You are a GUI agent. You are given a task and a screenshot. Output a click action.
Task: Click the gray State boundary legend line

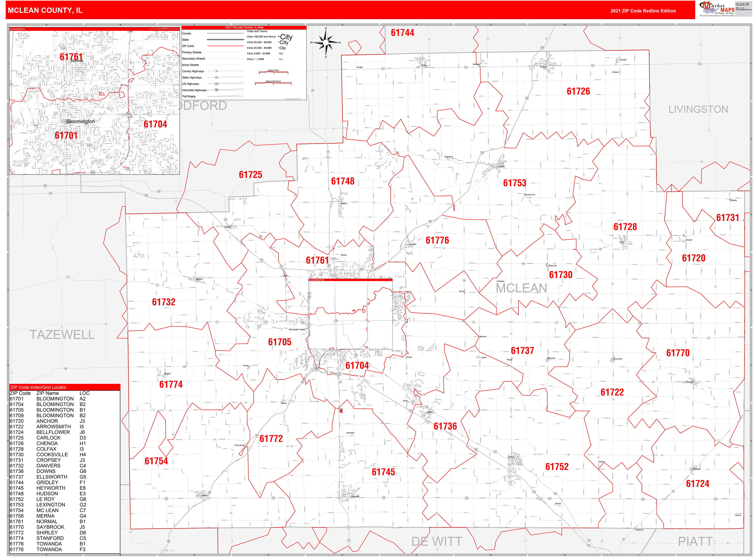pos(225,40)
